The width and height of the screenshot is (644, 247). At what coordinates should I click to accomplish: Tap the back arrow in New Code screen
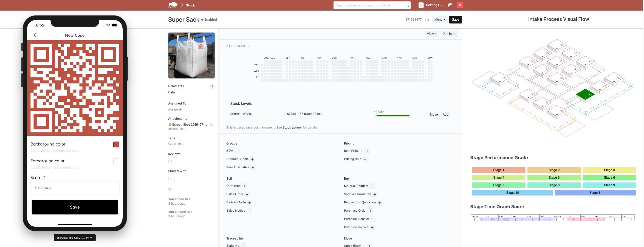(x=36, y=35)
